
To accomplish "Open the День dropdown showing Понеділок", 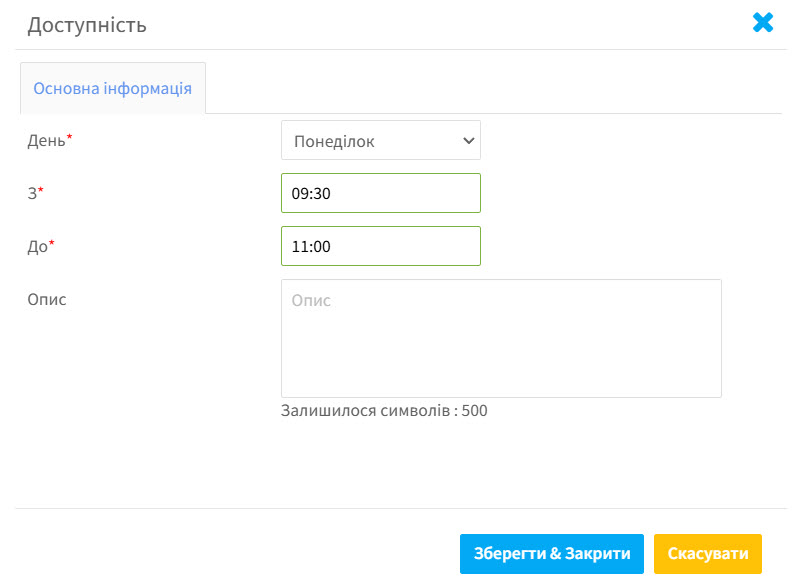I will [x=381, y=140].
